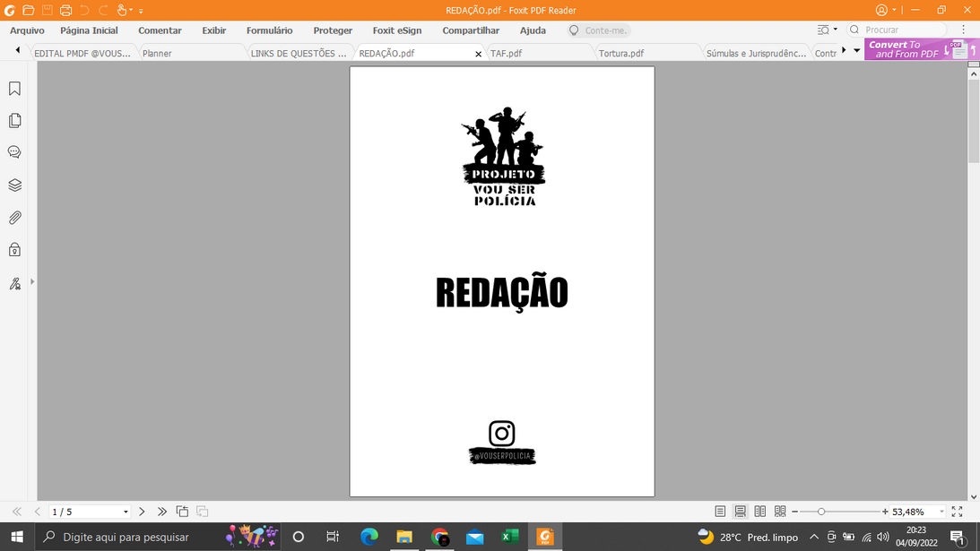Zoom in with plus button
980x551 pixels.
885,512
